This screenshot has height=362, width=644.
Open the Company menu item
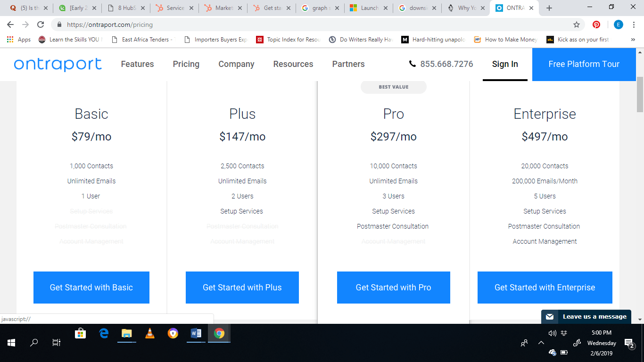pos(236,64)
